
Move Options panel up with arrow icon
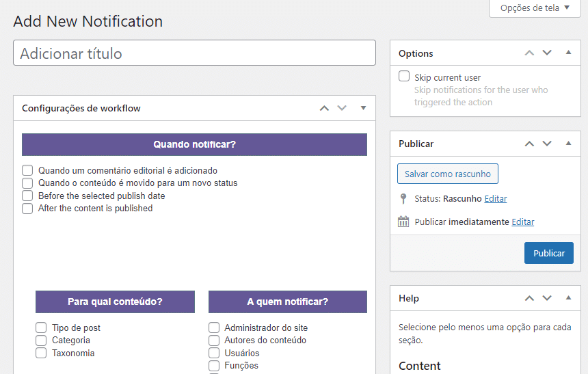pyautogui.click(x=529, y=53)
